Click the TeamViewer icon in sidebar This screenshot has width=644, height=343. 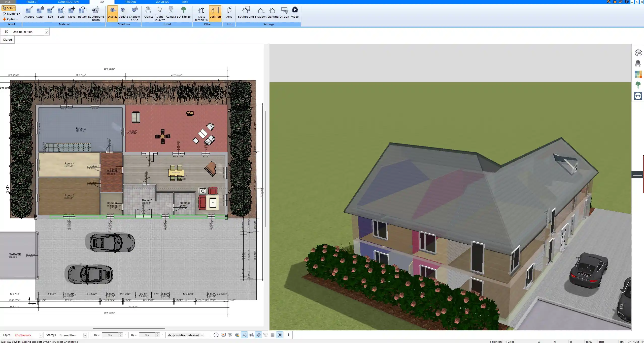tap(638, 96)
